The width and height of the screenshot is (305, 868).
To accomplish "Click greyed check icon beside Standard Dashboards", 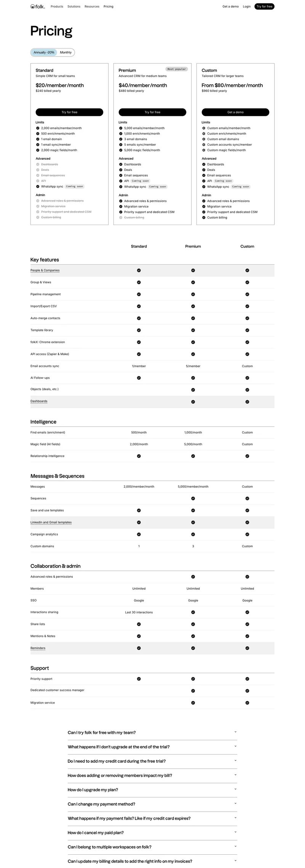I will coord(38,164).
